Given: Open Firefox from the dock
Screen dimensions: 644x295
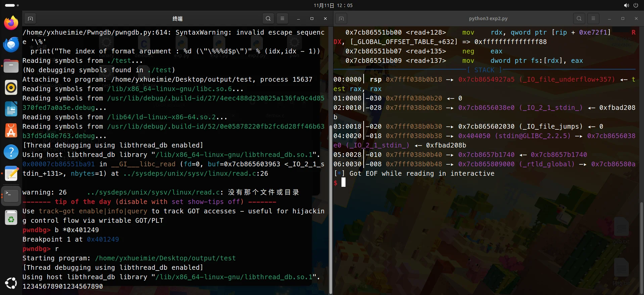Looking at the screenshot, I should [x=11, y=23].
